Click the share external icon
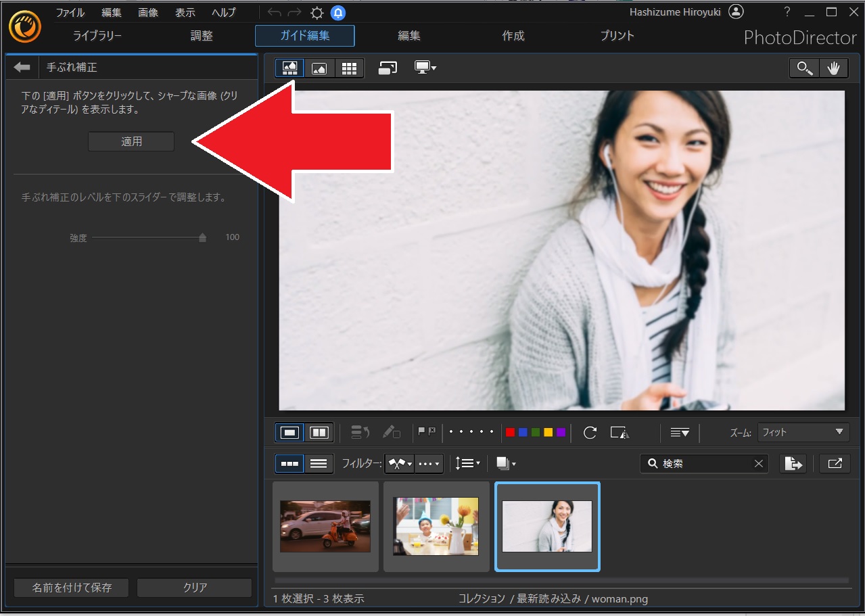The height and width of the screenshot is (616, 865). pos(835,463)
